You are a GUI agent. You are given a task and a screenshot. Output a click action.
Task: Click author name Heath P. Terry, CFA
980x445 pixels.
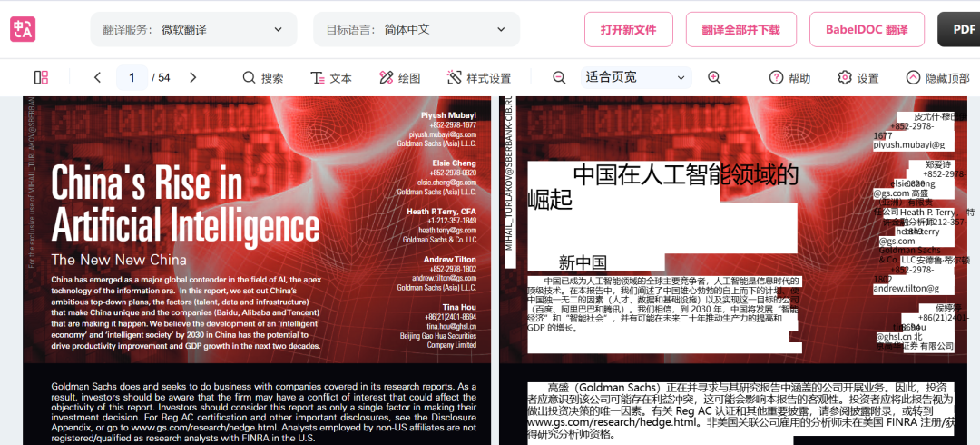tap(441, 212)
